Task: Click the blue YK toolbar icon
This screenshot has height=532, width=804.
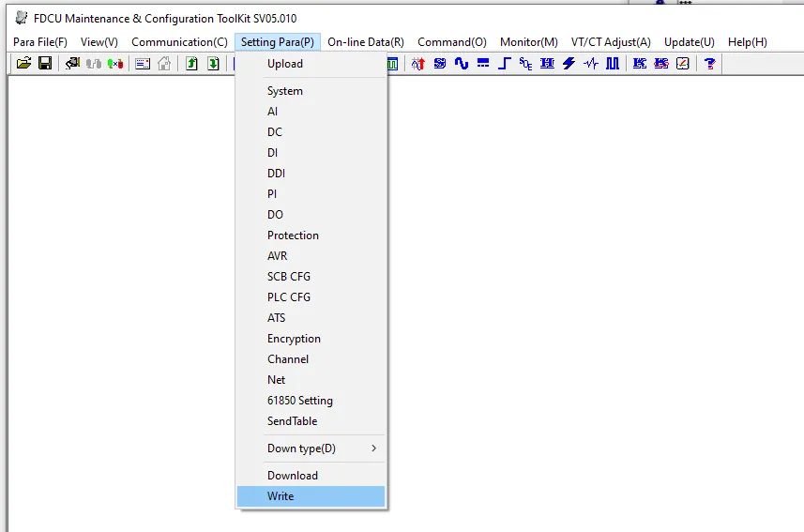Action: click(x=640, y=64)
